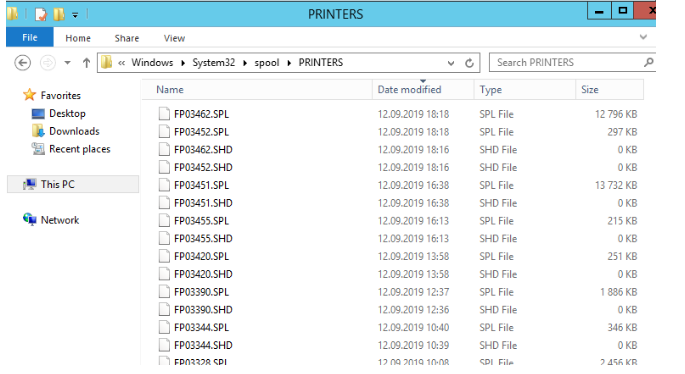Select file FP03420.SHD

[x=203, y=274]
